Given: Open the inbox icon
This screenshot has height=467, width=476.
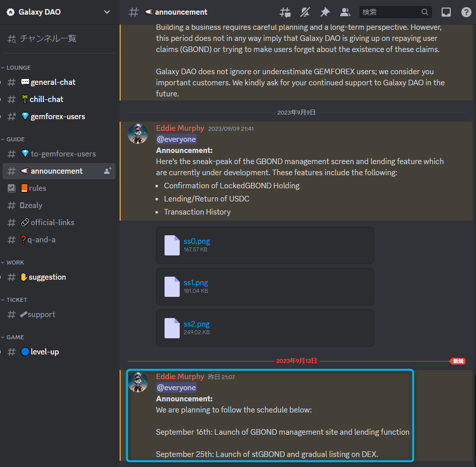Looking at the screenshot, I should [x=446, y=12].
